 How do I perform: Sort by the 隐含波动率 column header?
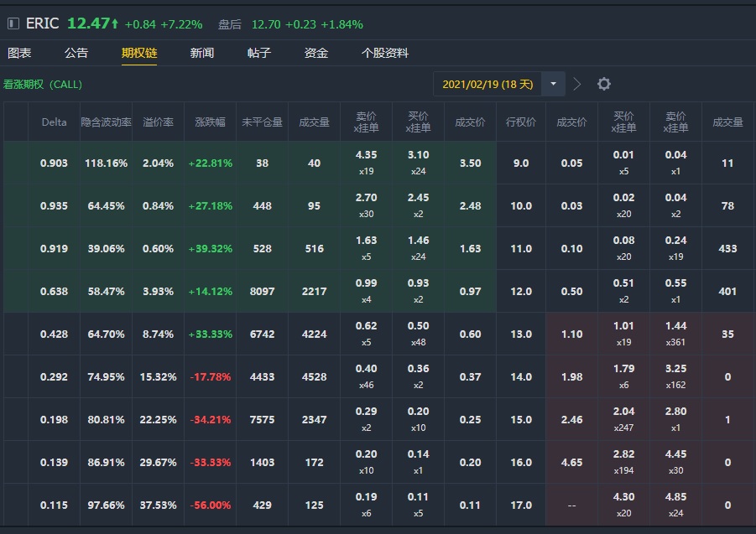(x=106, y=122)
